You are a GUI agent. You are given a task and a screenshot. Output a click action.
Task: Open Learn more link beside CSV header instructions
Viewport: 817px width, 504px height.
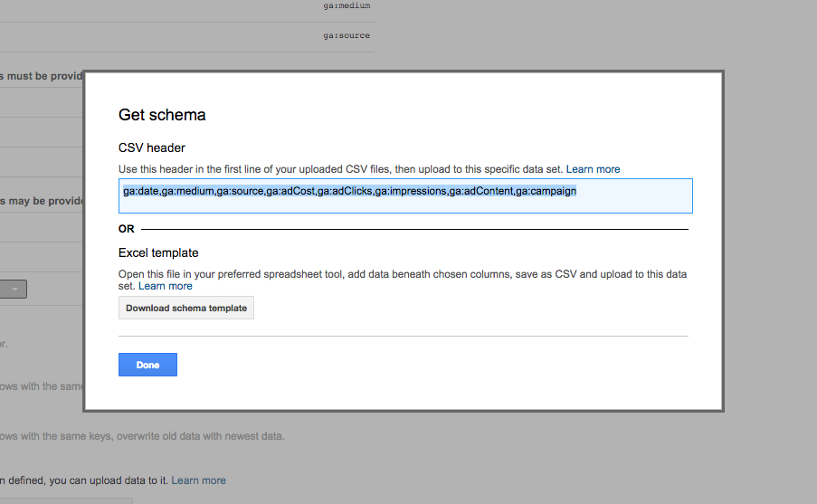tap(593, 169)
